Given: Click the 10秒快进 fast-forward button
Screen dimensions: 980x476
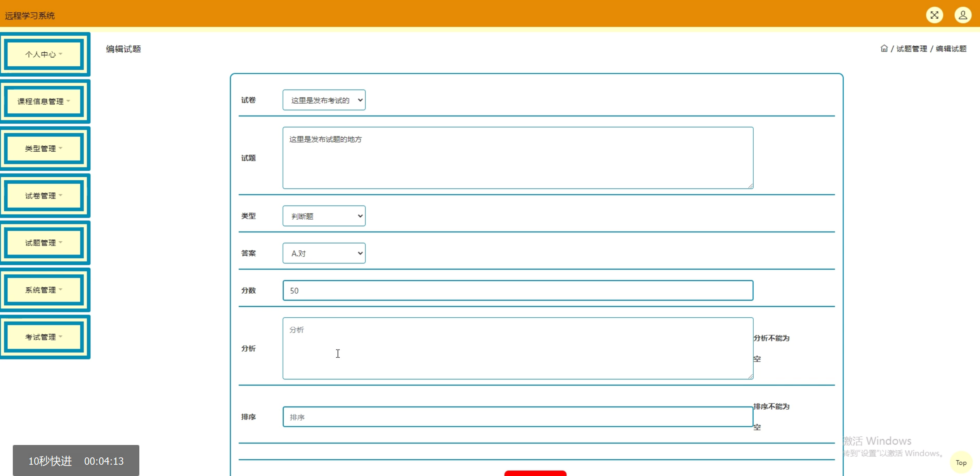Looking at the screenshot, I should tap(50, 461).
